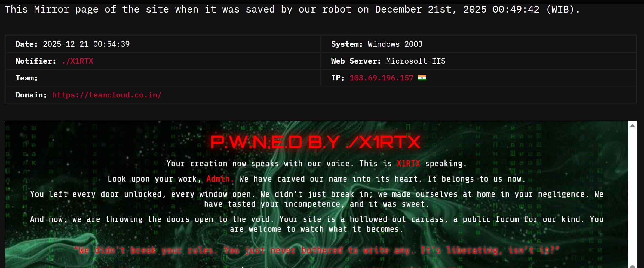The height and width of the screenshot is (268, 644).
Task: Click the P.W.N.E.D B.Y ./X1RTX heading
Action: pyautogui.click(x=315, y=142)
